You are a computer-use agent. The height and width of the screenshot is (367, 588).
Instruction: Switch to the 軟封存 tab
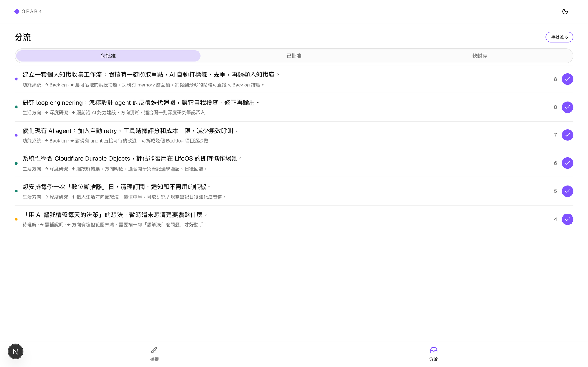pos(479,56)
